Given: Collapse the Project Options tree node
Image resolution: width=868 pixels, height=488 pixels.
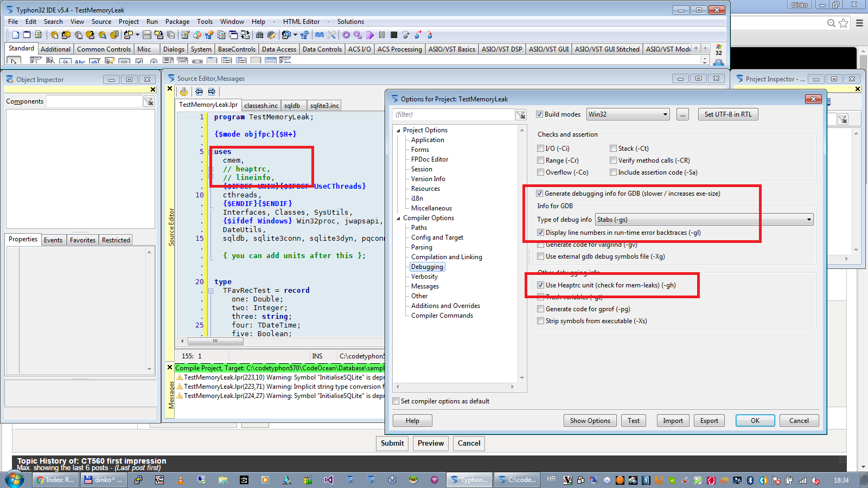Looking at the screenshot, I should click(398, 130).
